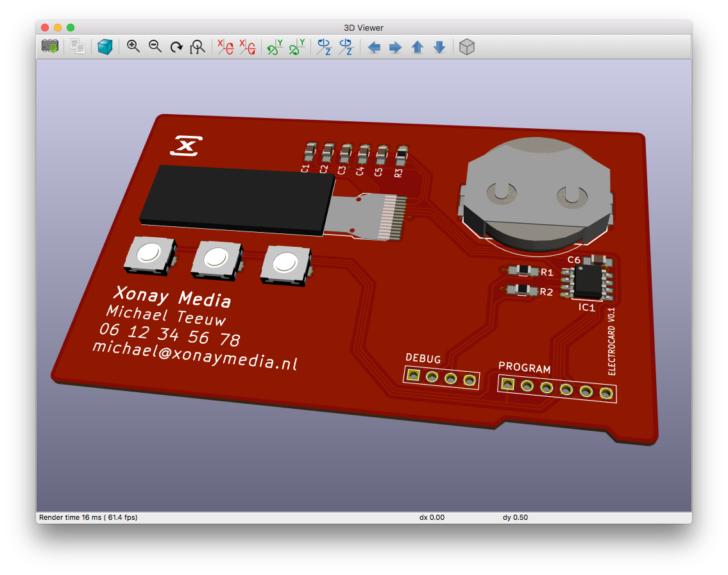
Task: Move the view left with blue arrow
Action: 374,47
